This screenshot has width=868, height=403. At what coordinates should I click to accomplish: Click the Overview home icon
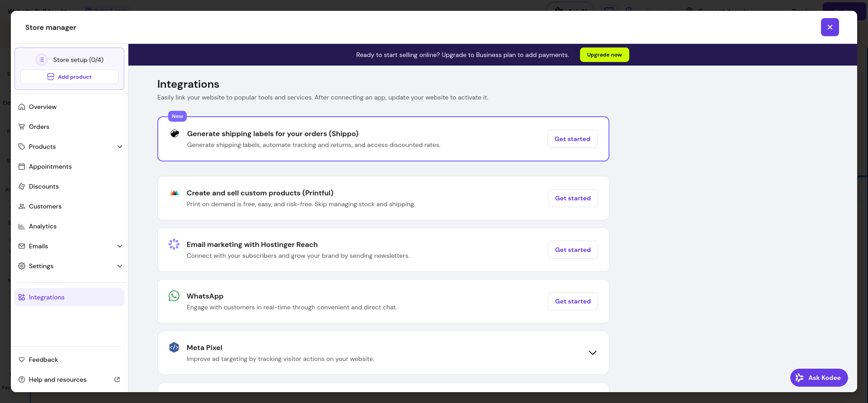22,107
